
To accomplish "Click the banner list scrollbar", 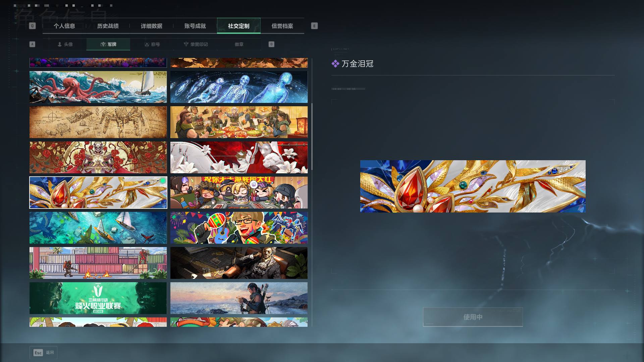I will coord(312,136).
